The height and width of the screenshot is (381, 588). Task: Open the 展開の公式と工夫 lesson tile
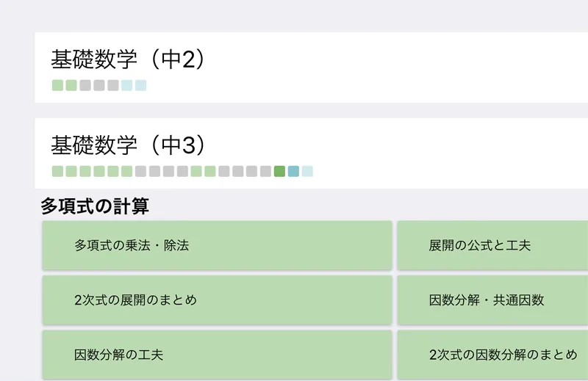tap(492, 245)
